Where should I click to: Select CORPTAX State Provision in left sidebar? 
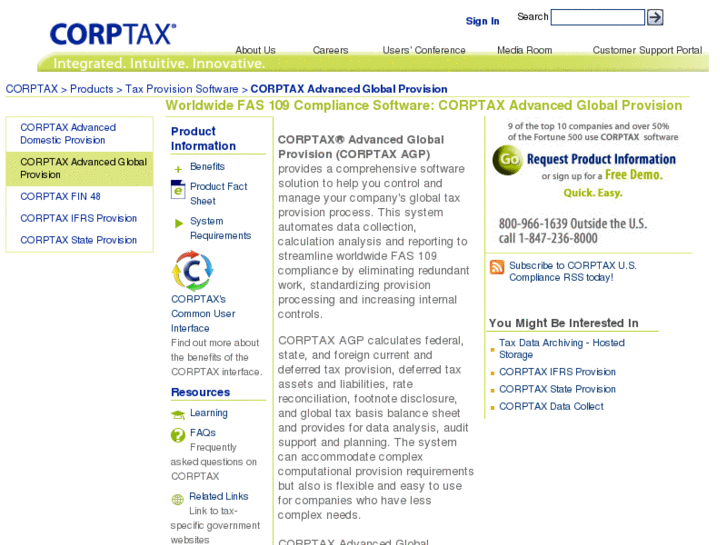(x=78, y=240)
